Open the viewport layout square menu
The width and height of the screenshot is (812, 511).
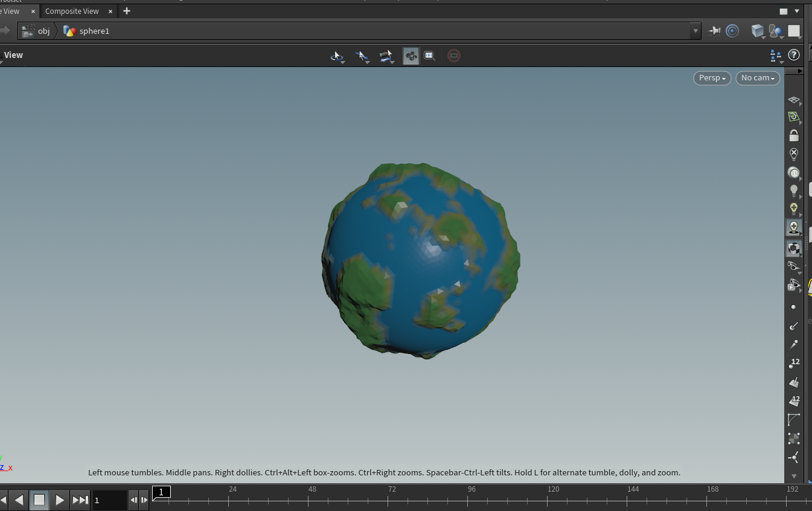[x=794, y=31]
